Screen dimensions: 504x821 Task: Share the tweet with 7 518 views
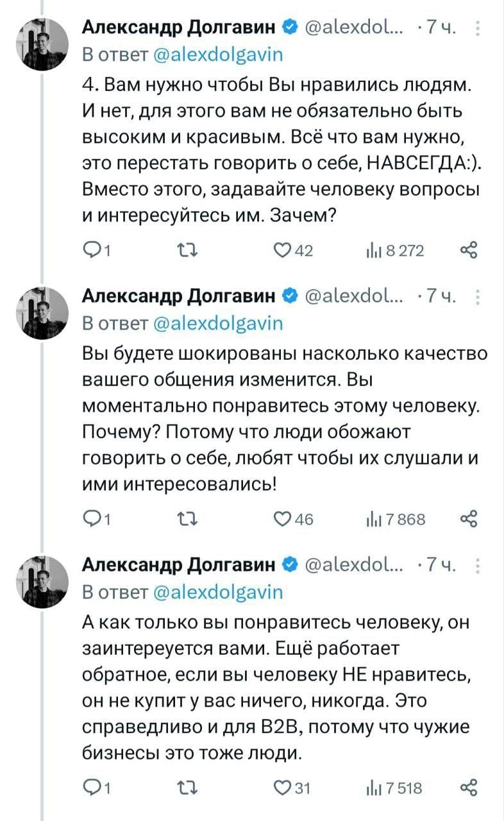tap(469, 788)
